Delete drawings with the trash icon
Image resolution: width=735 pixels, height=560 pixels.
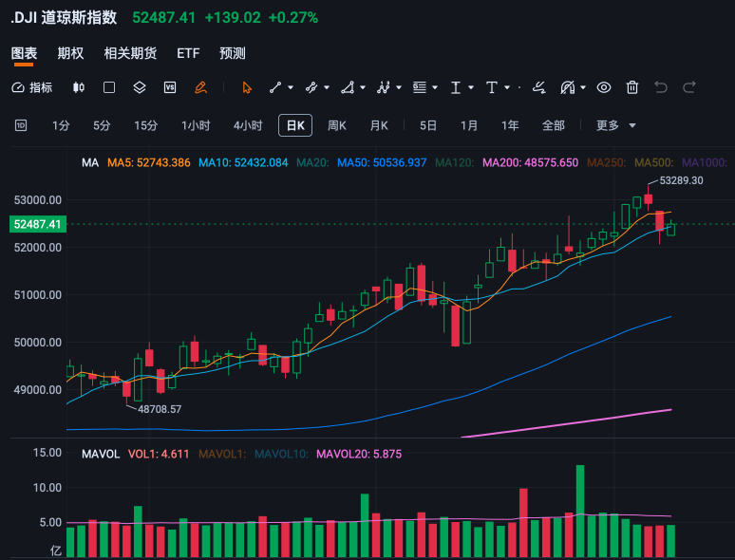pos(632,87)
